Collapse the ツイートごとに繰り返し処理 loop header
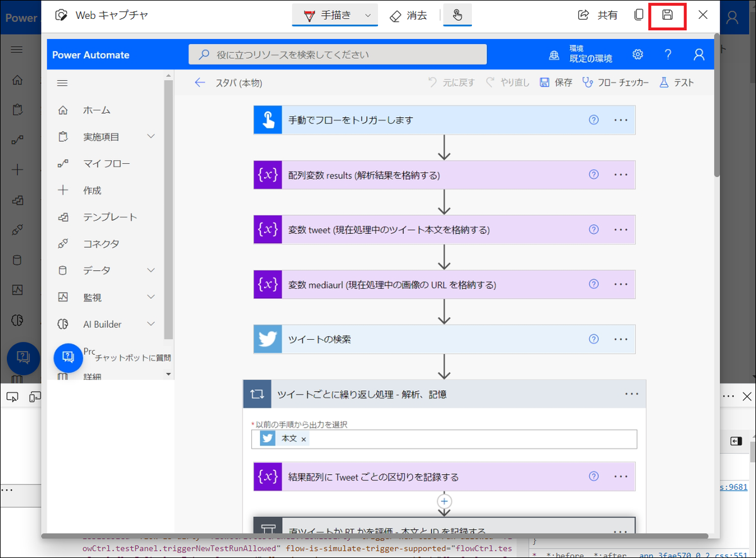Viewport: 756px width, 558px height. point(444,394)
